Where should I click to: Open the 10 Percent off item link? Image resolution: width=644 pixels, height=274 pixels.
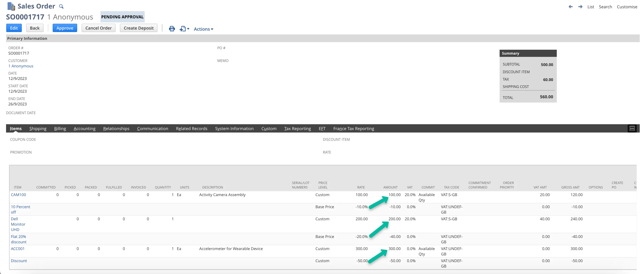tap(20, 209)
